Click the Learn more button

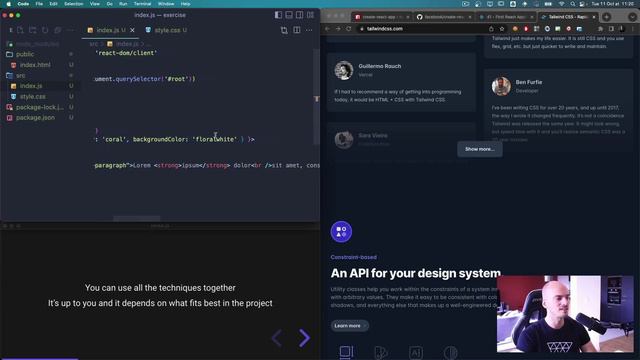(349, 326)
